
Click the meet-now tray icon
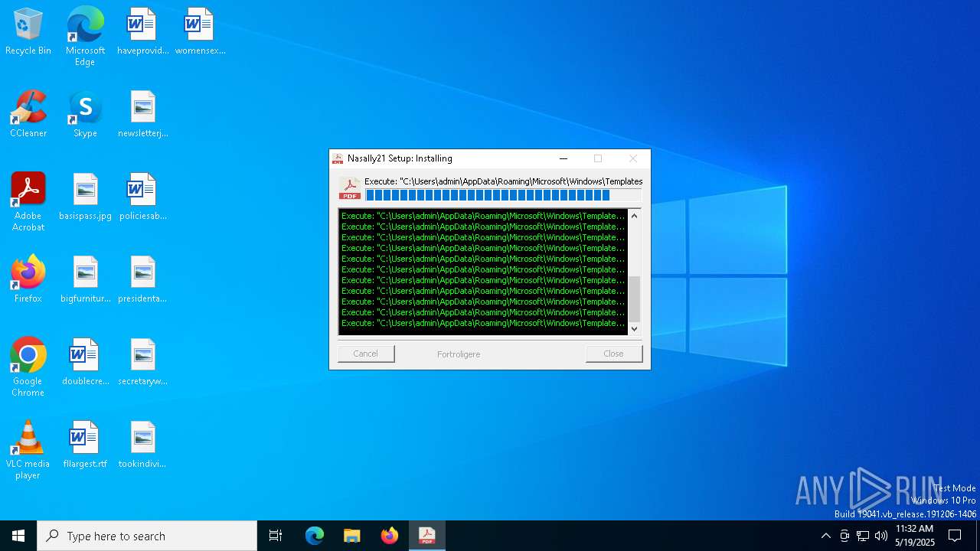pyautogui.click(x=844, y=536)
